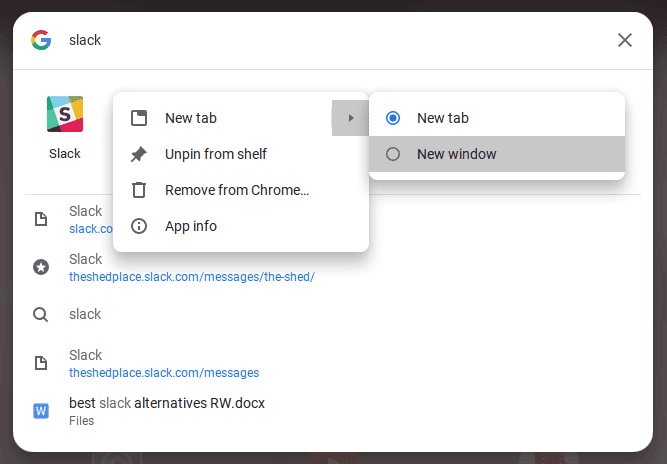Click the magnifier icon beside slack suggestion

[x=41, y=315]
